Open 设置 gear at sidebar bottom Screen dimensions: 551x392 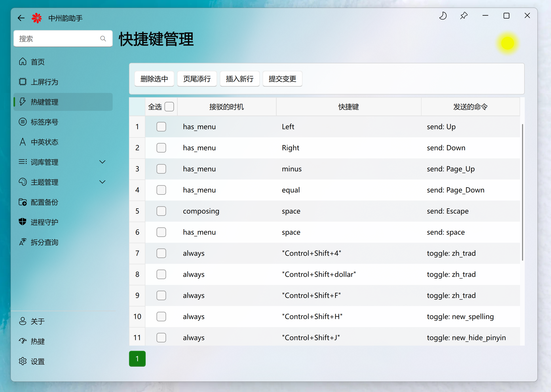coord(23,361)
